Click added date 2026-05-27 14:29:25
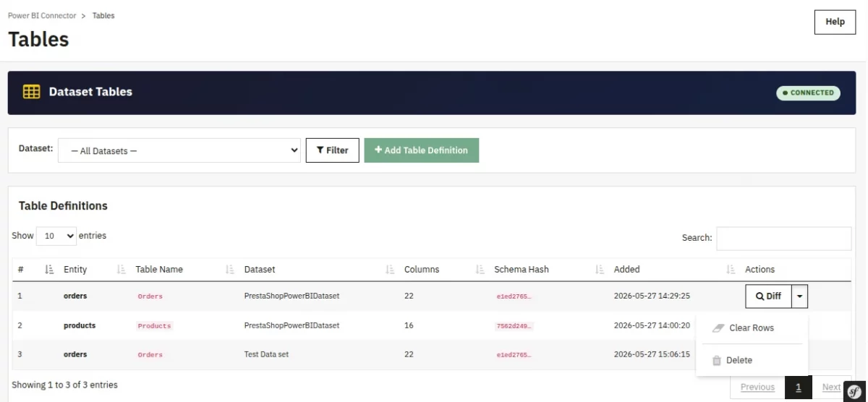 (652, 296)
